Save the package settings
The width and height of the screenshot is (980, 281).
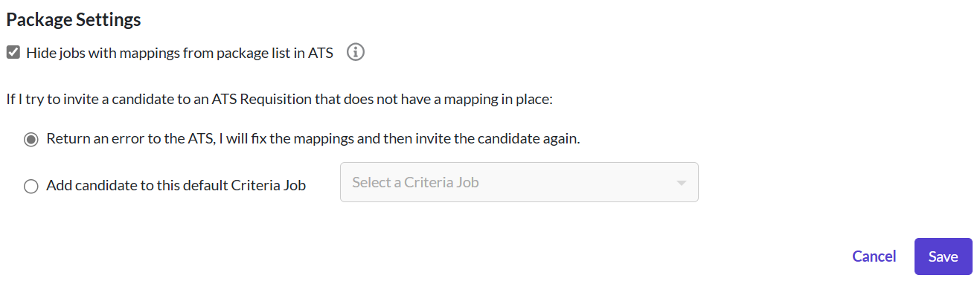[x=943, y=256]
